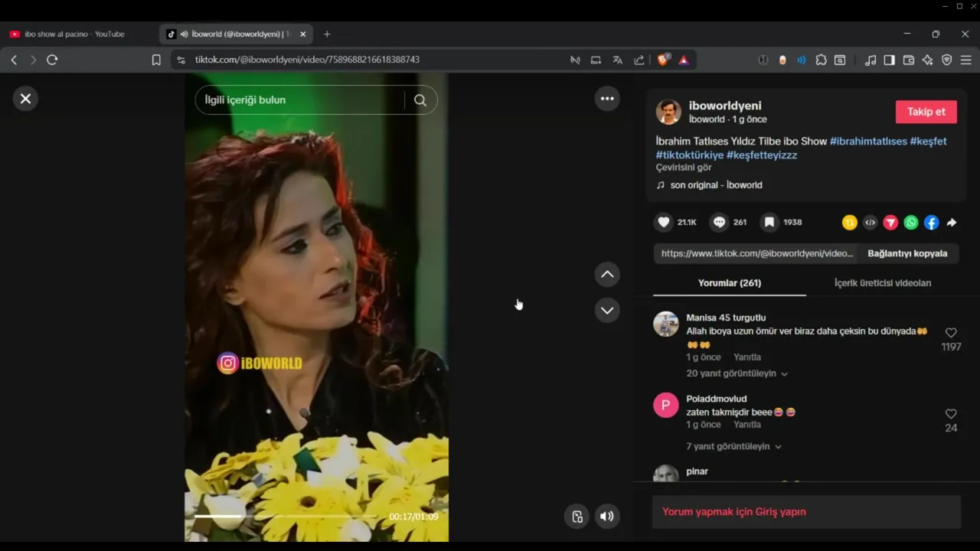Go forward in browser

33,60
